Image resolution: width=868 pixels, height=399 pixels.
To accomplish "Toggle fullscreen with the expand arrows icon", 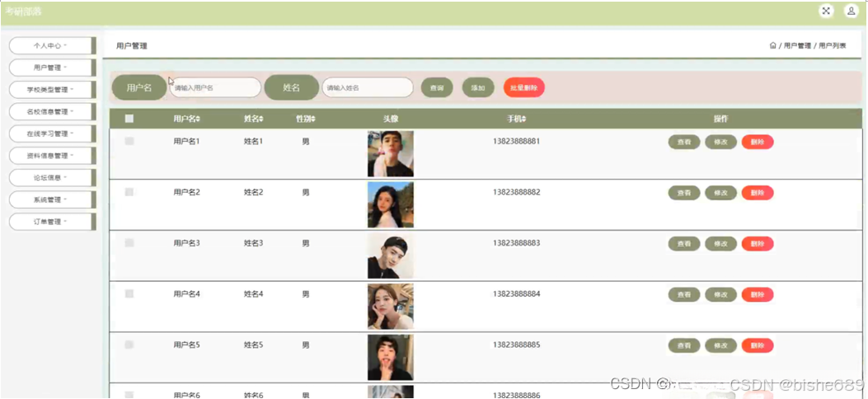I will [826, 11].
